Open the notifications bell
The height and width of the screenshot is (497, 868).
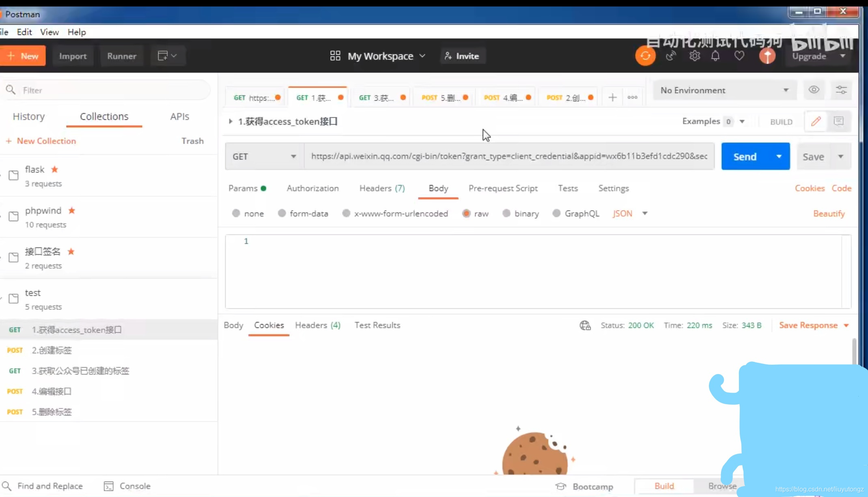pyautogui.click(x=715, y=56)
